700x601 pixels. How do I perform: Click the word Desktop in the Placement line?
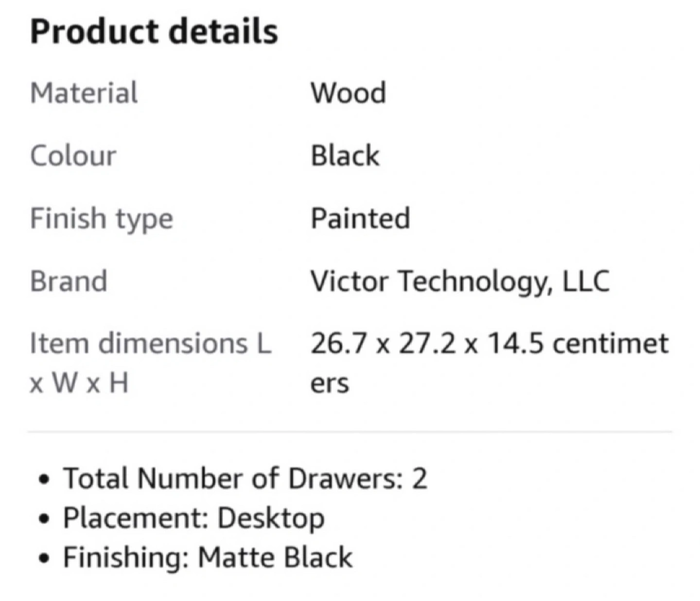click(271, 518)
